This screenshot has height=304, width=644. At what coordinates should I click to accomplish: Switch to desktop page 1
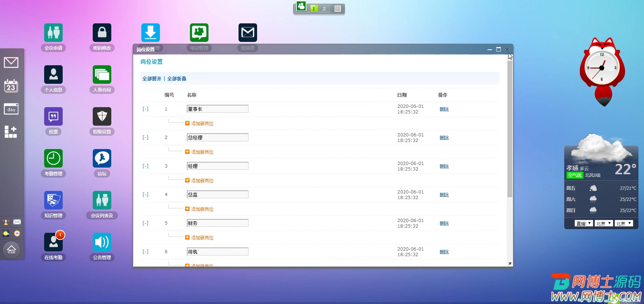tap(314, 8)
